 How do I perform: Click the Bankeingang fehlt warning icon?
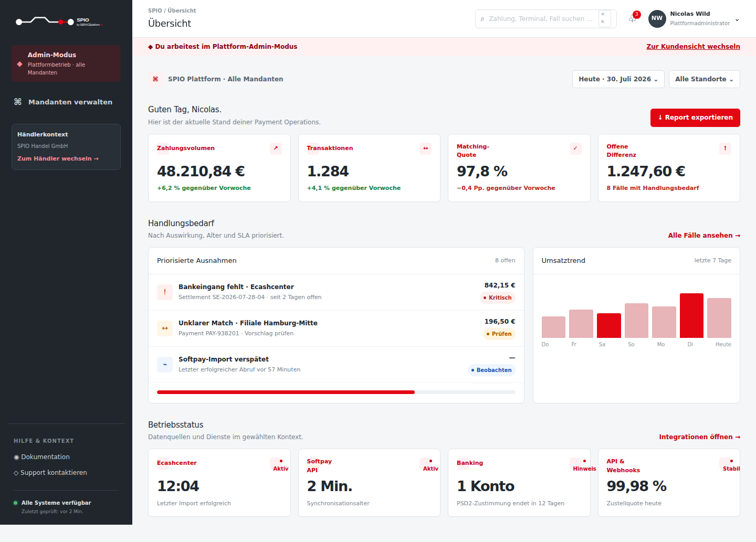(165, 292)
